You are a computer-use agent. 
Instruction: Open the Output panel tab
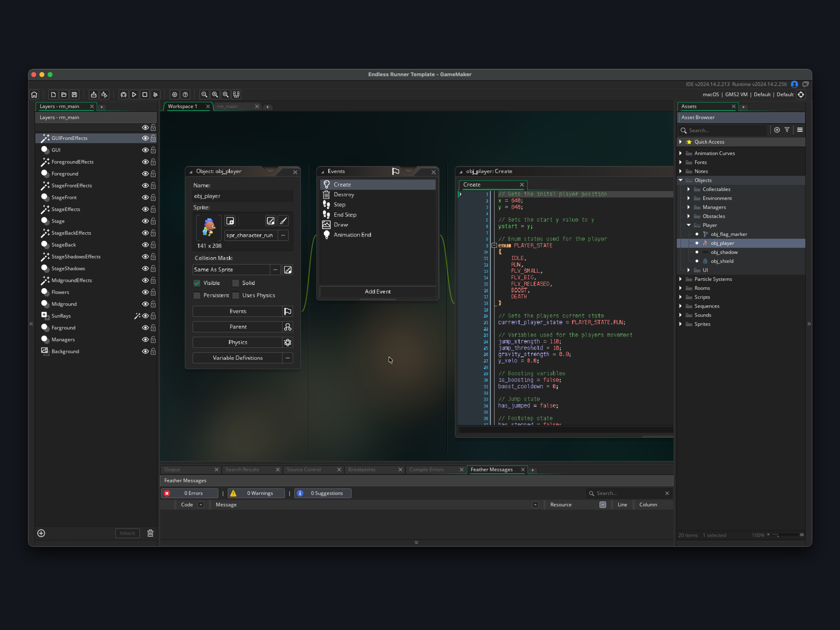point(173,469)
